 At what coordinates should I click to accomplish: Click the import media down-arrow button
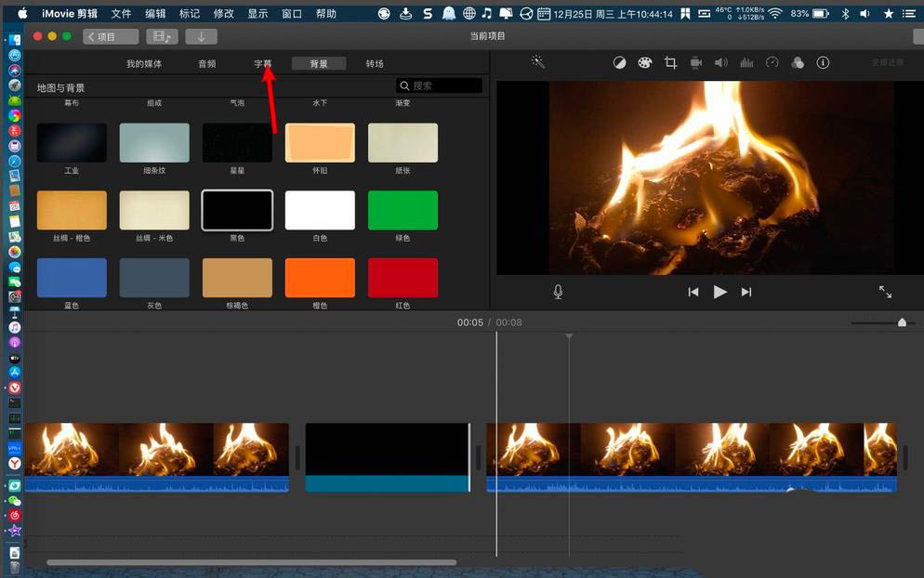pos(201,36)
